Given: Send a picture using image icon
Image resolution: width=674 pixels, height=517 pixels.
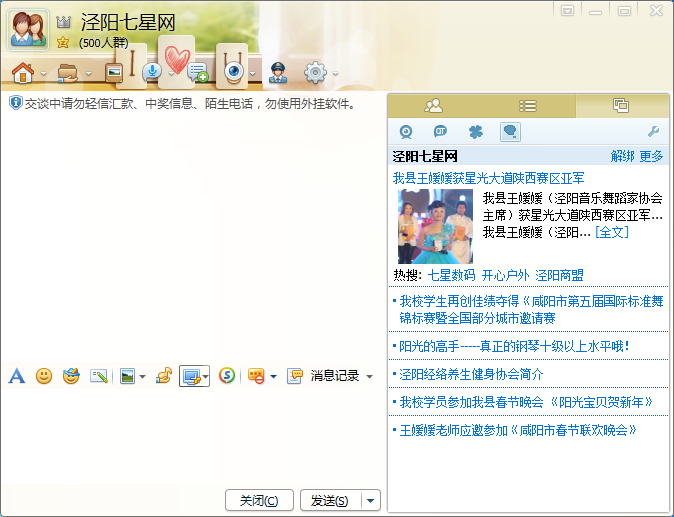Looking at the screenshot, I should [127, 376].
